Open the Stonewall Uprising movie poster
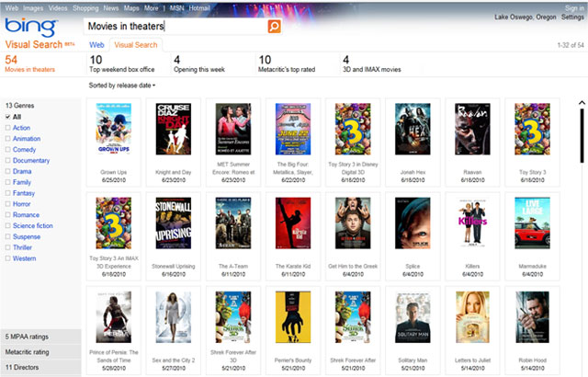 174,223
